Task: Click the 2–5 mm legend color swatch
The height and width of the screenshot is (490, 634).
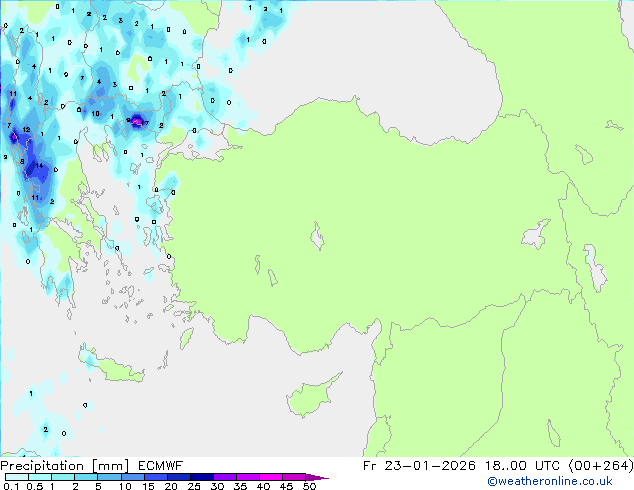Action: pos(86,477)
